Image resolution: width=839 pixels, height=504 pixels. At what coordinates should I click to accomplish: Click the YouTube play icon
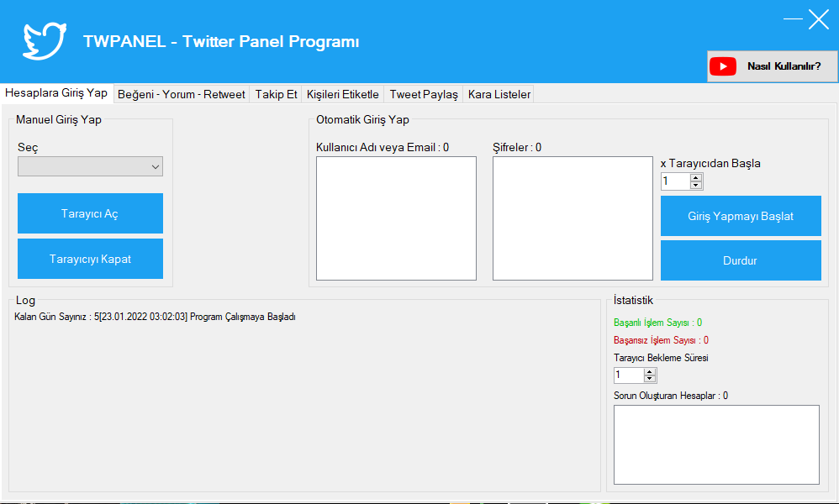pos(723,66)
